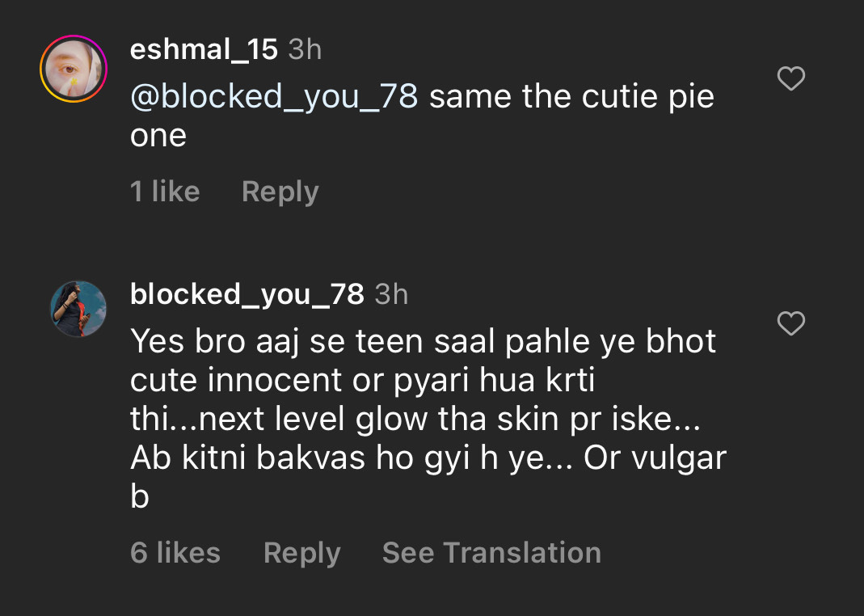
Task: View the "6 likes" list
Action: coord(175,553)
